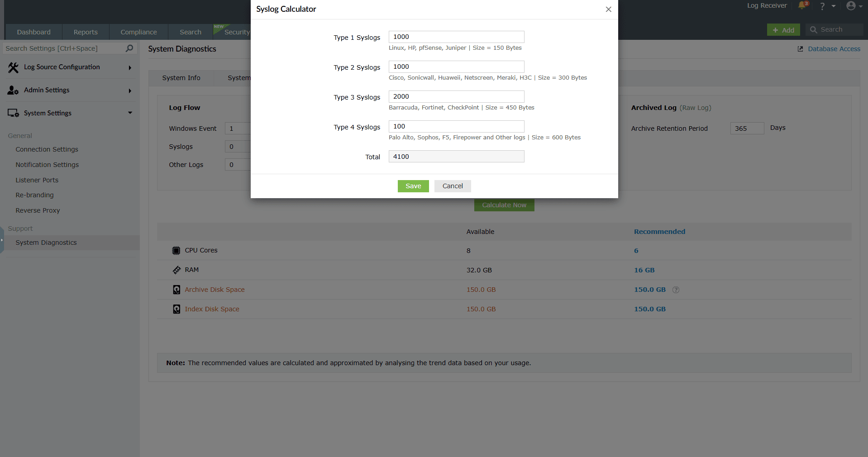Click the Type 4 Syslogs input field
The width and height of the screenshot is (868, 457).
pyautogui.click(x=456, y=126)
